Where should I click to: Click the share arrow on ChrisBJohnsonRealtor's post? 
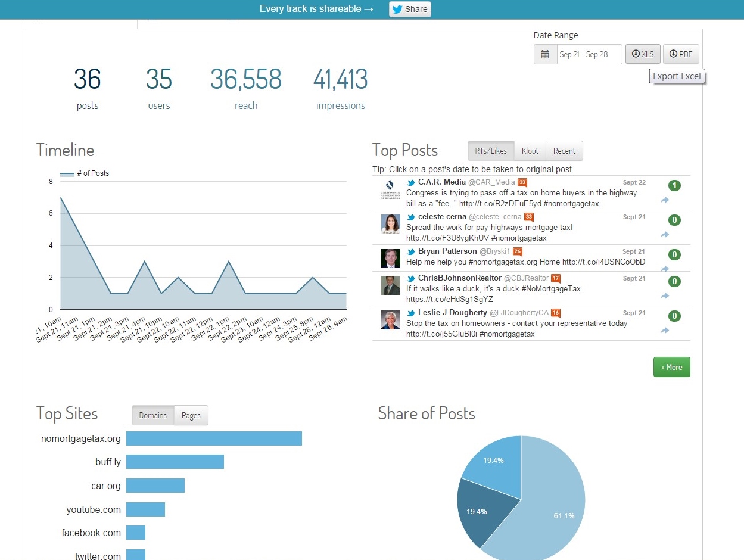(x=665, y=296)
